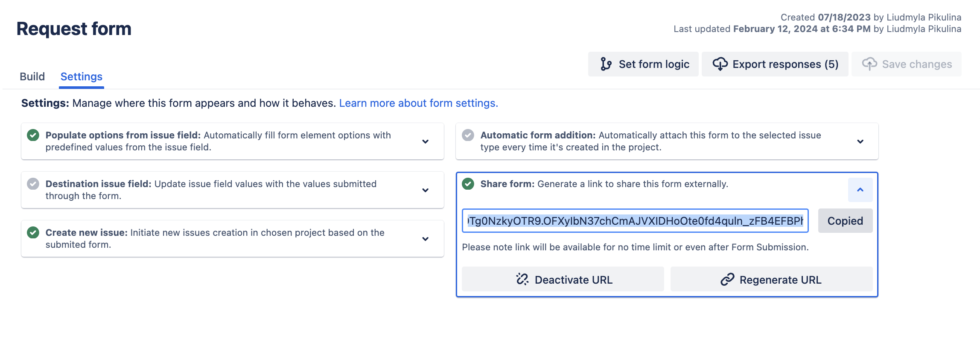
Task: Expand the Create new issue section
Action: (425, 239)
